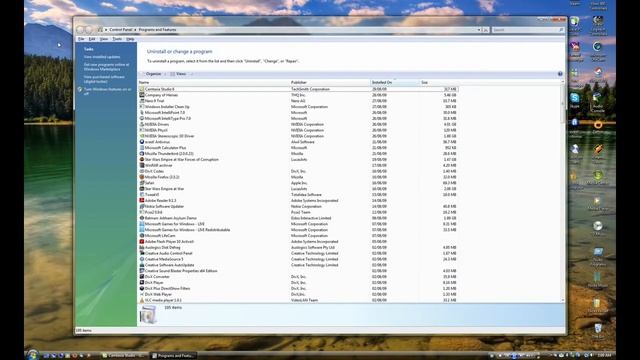Open the View menu

104,39
